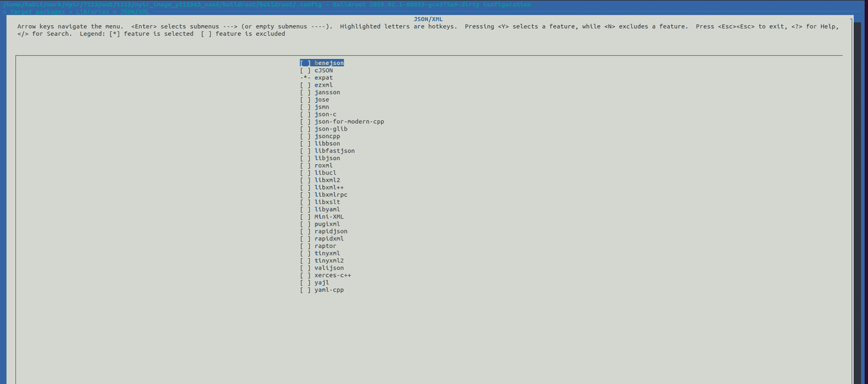Toggle the tinyxml2 checkbox

pyautogui.click(x=305, y=261)
